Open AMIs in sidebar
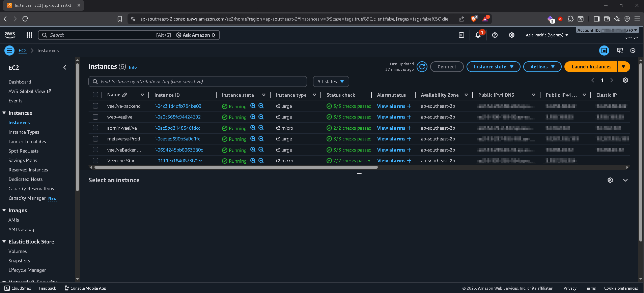 13,220
